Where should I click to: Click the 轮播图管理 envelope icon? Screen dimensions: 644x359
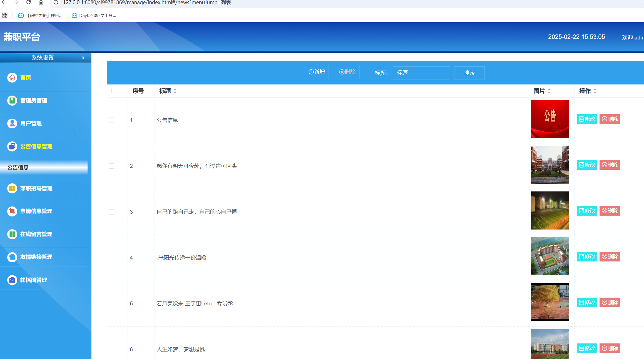click(12, 280)
